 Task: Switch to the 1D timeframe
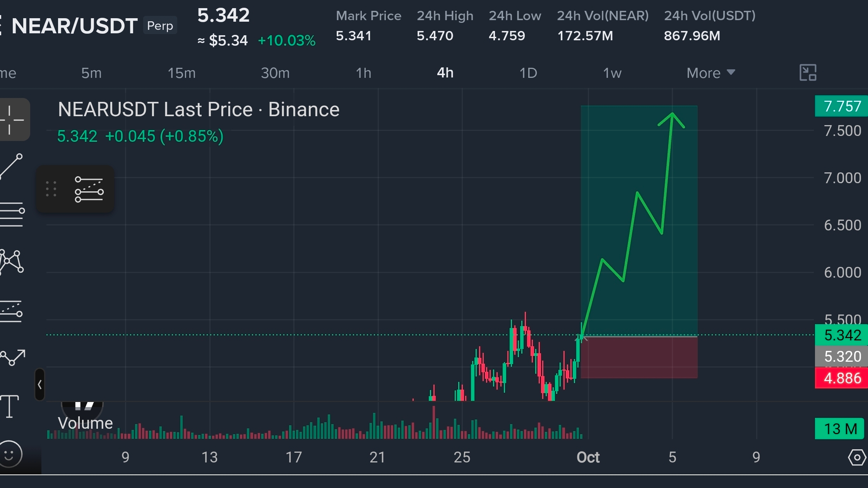point(528,73)
